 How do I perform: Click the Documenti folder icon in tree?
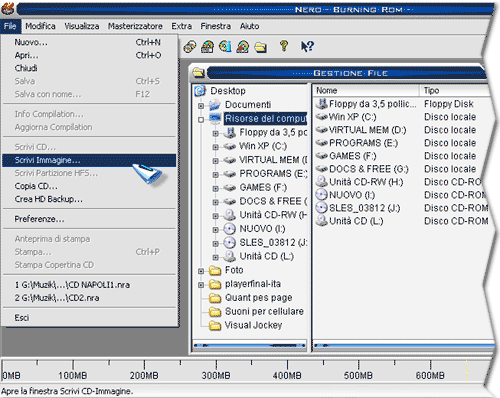click(215, 105)
